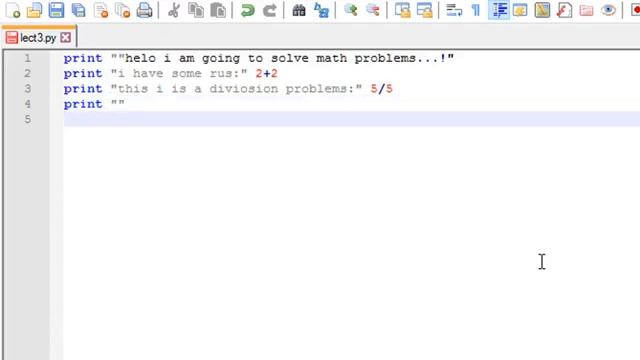640x360 pixels.
Task: Close the current document toolbar icon
Action: click(100, 10)
